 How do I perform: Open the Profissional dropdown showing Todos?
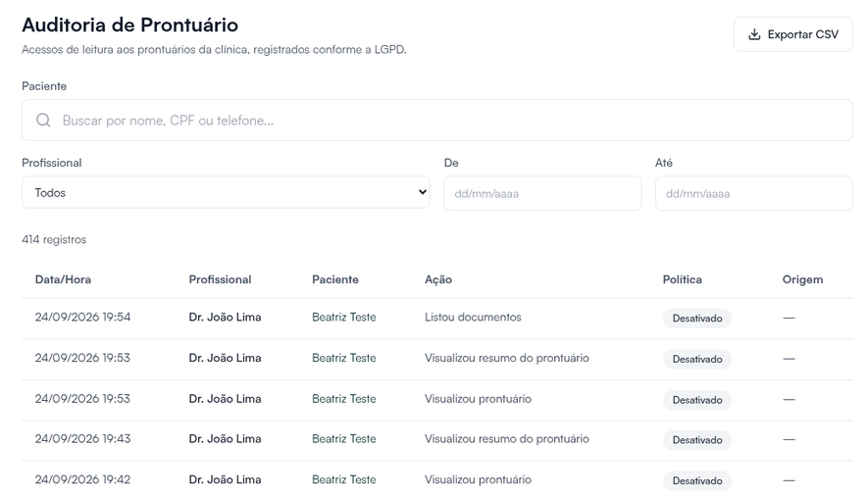(226, 192)
